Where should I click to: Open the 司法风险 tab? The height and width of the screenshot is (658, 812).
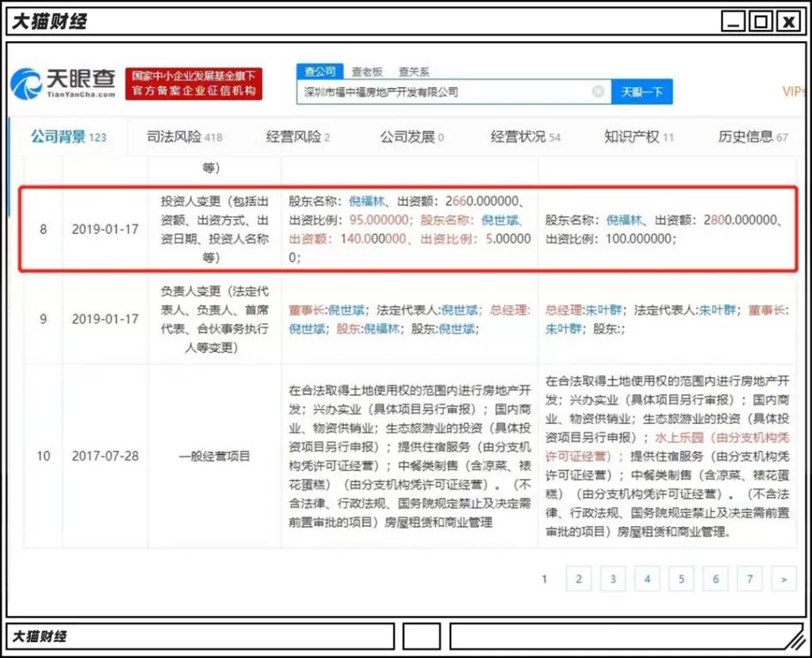point(184,136)
